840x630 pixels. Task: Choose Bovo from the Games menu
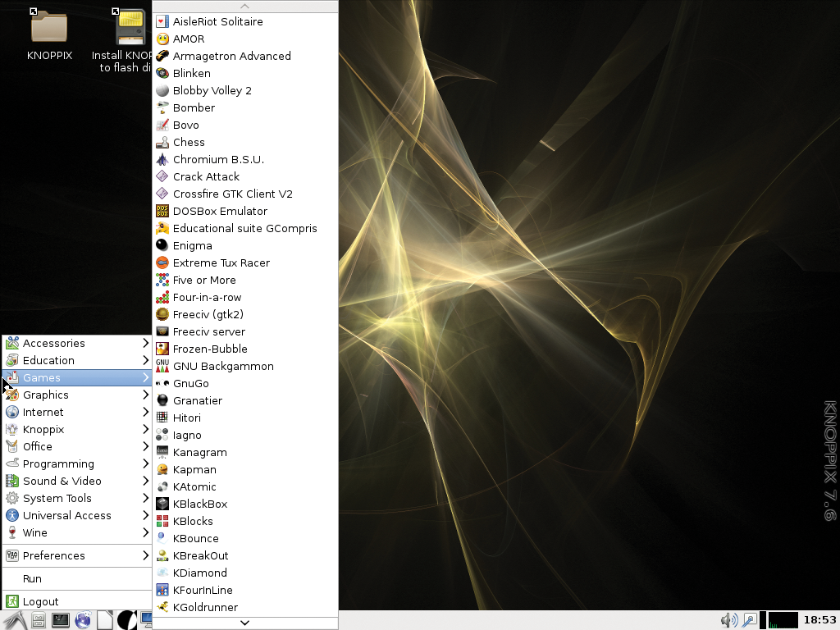coord(245,125)
